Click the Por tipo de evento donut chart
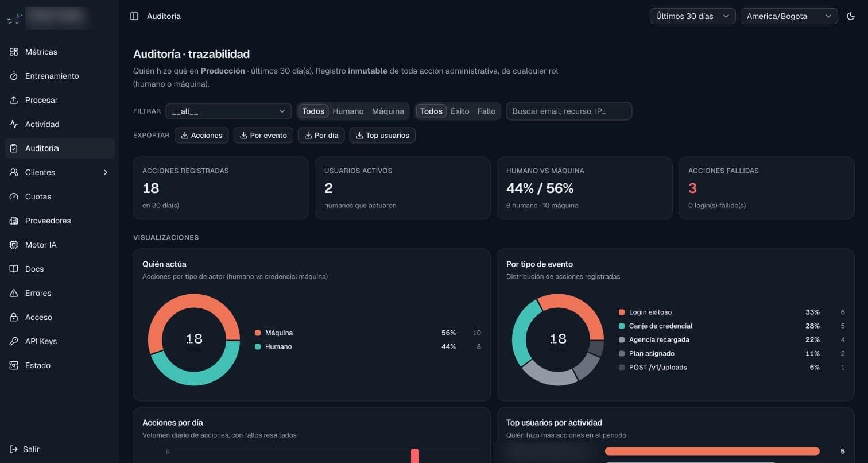Screen dimensions: 868x463 558,339
